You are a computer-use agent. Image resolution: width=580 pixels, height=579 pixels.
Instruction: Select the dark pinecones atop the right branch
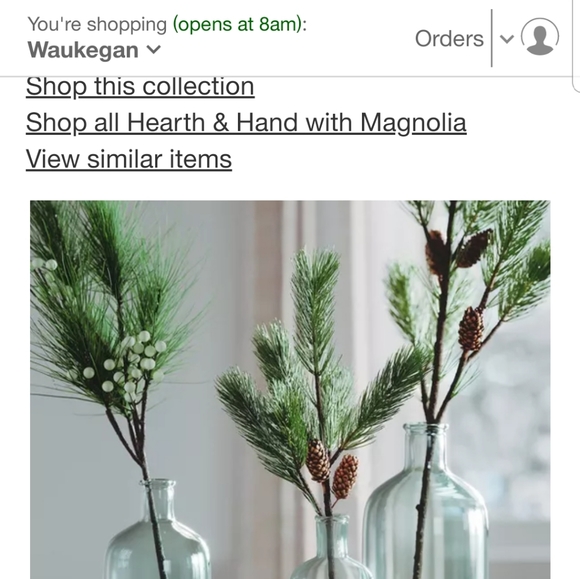[x=459, y=250]
